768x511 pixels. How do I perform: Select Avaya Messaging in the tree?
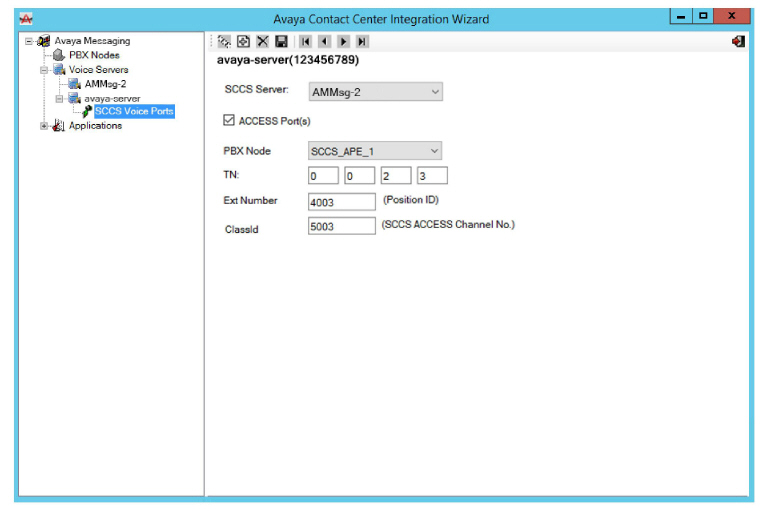pyautogui.click(x=92, y=41)
